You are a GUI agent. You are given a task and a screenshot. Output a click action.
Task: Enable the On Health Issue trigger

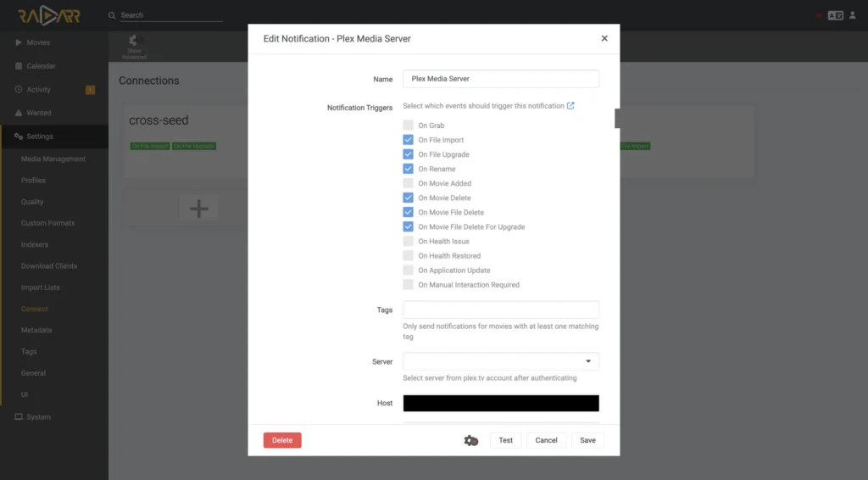click(x=408, y=241)
